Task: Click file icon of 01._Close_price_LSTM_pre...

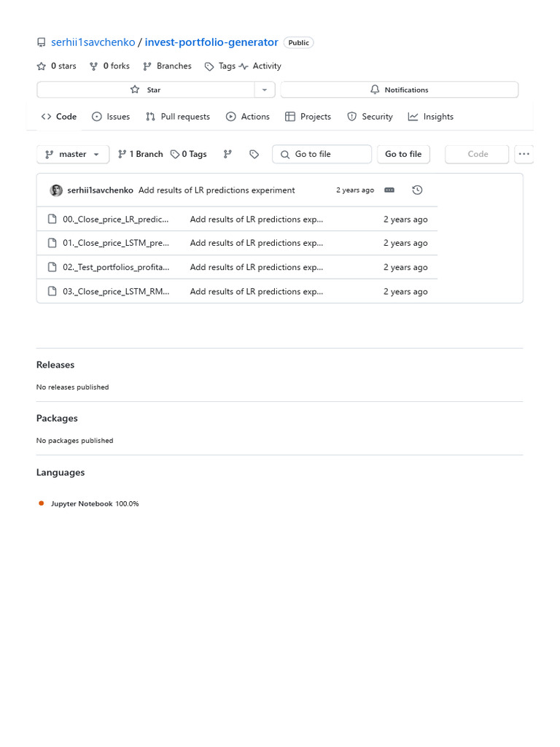Action: [52, 243]
